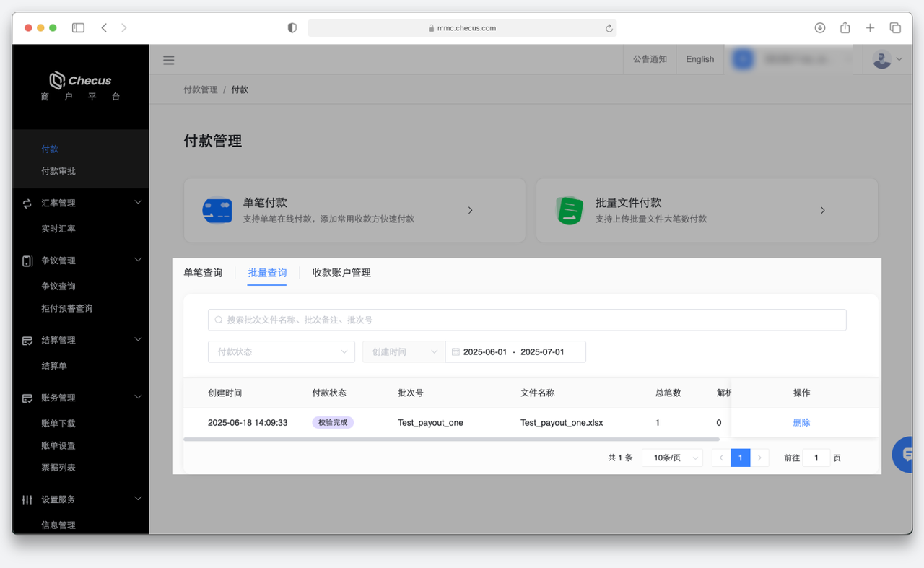Click the hamburger menu collapse icon
Screen dimensions: 924x568
[x=168, y=60]
